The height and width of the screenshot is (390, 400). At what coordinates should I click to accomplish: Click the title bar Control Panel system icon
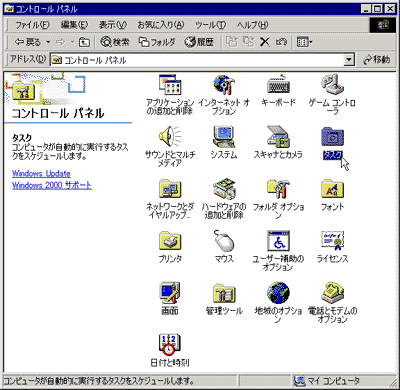coord(9,9)
